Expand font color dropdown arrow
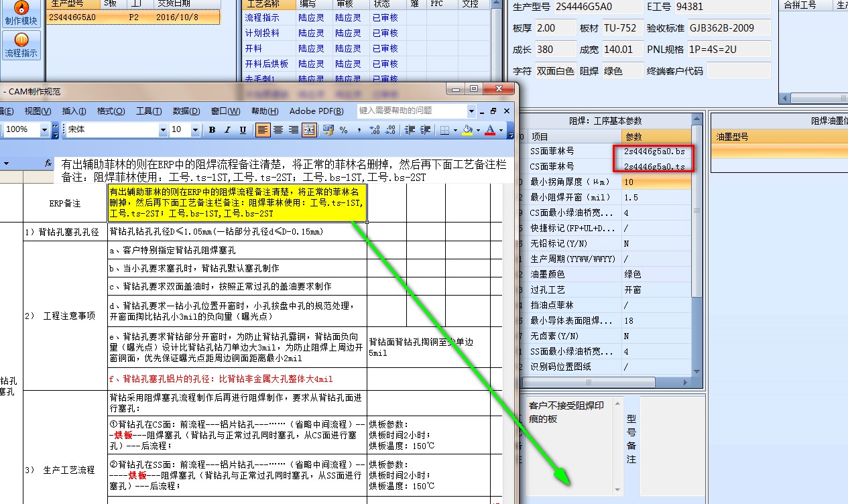This screenshot has width=848, height=504. 501,130
